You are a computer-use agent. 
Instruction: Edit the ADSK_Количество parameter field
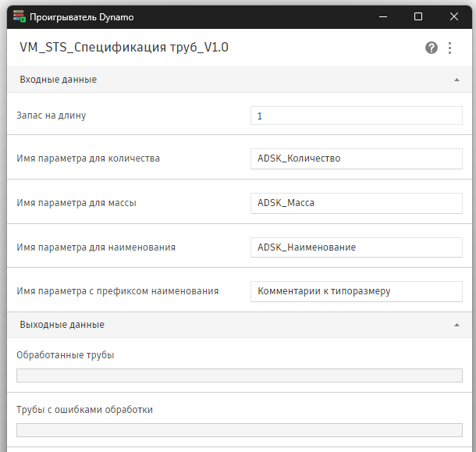(x=357, y=158)
